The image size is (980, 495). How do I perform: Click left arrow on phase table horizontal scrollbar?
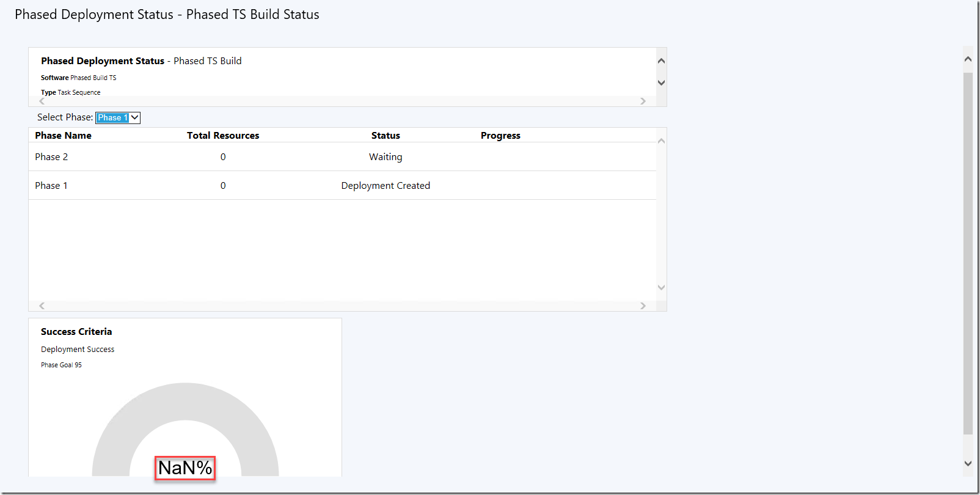tap(42, 306)
